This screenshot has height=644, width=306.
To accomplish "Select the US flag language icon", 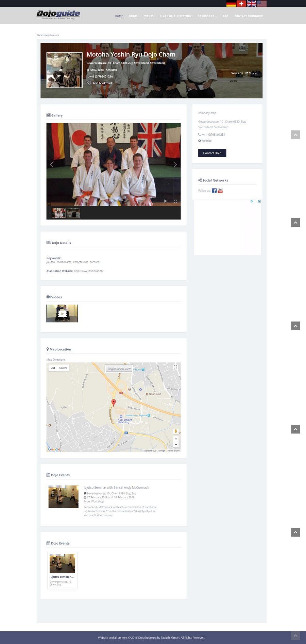I will pyautogui.click(x=262, y=4).
